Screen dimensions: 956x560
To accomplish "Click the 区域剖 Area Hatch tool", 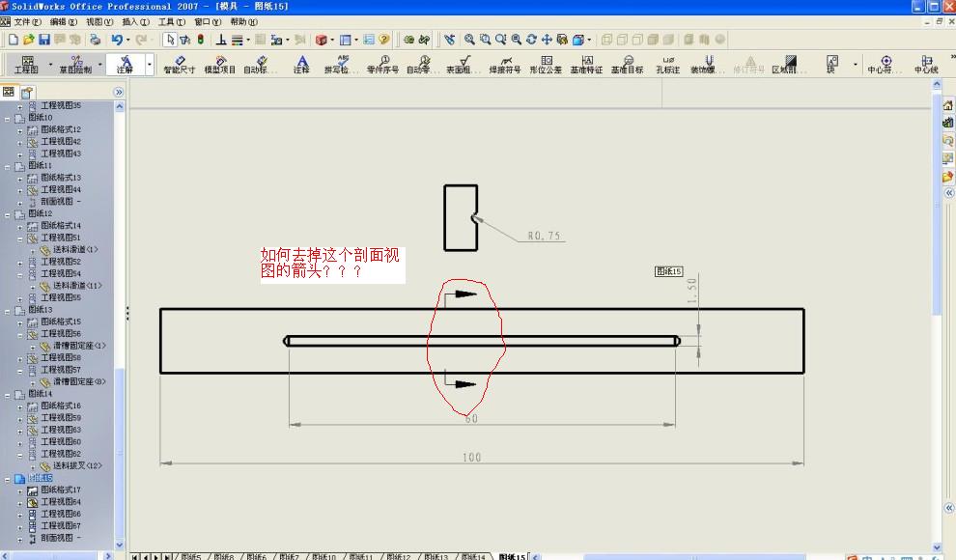I will [x=789, y=65].
